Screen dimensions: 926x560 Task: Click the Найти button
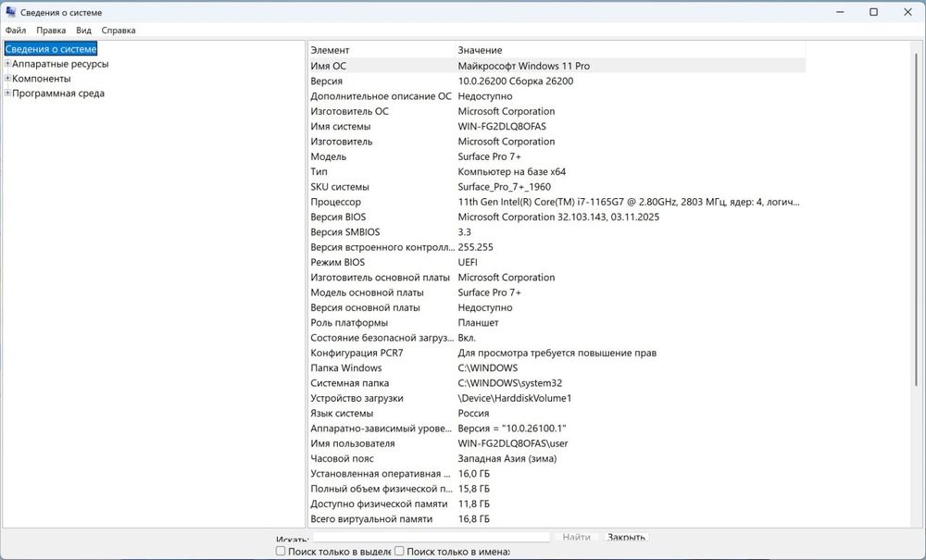tap(576, 537)
